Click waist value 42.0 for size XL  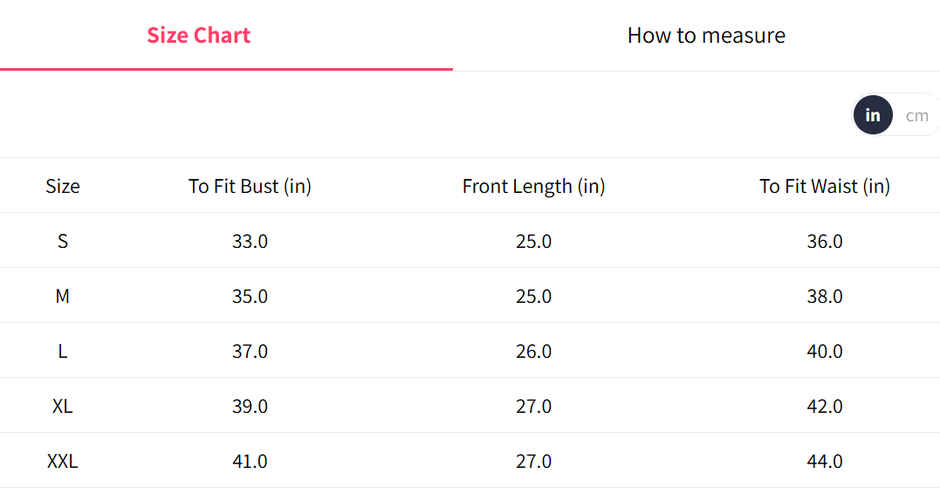pyautogui.click(x=824, y=406)
